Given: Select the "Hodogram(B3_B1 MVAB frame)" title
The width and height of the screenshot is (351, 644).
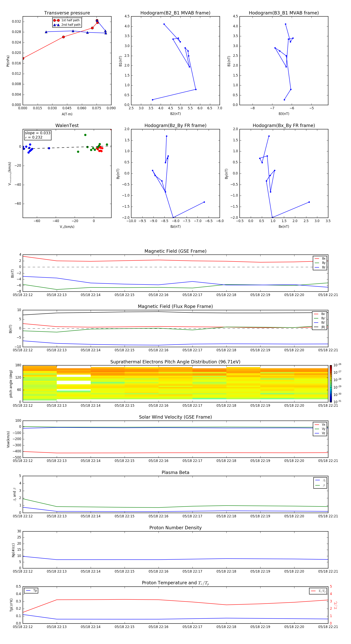Looking at the screenshot, I should (284, 13).
